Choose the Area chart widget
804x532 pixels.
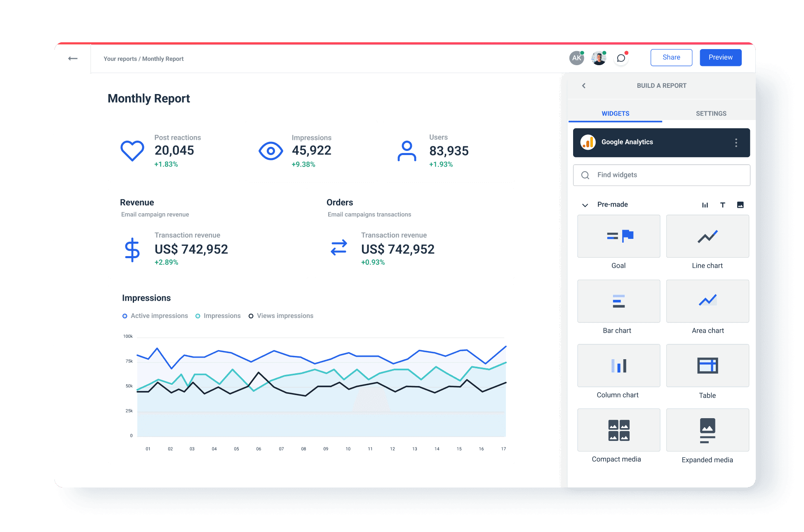coord(707,301)
